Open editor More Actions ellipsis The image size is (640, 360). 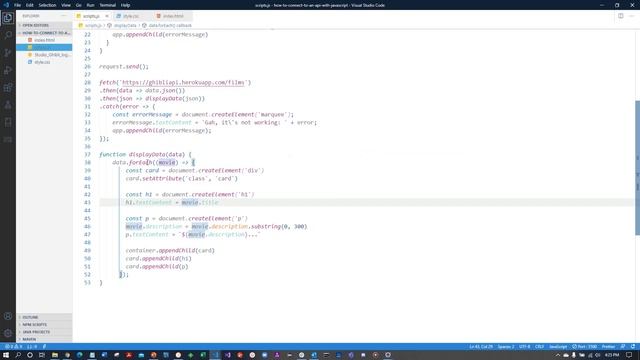coord(631,16)
